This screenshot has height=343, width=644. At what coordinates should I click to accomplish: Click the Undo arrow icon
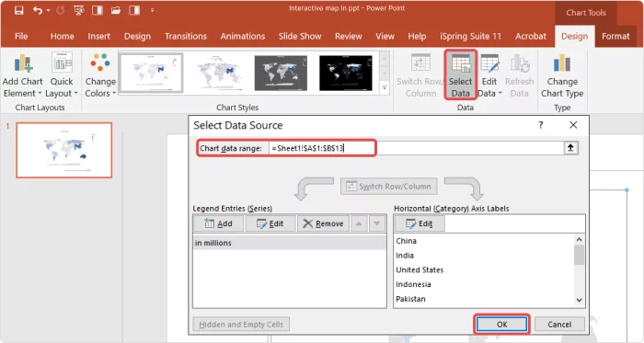(38, 10)
